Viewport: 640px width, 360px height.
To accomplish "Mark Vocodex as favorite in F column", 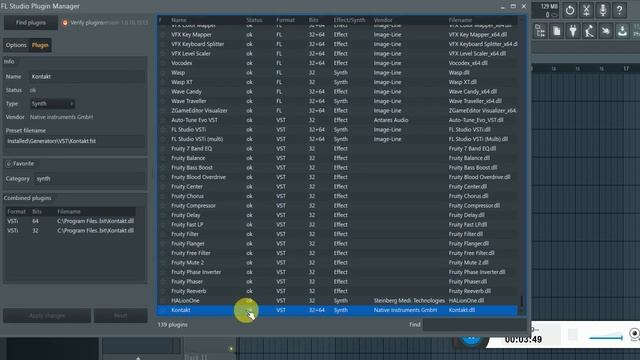I will (163, 63).
